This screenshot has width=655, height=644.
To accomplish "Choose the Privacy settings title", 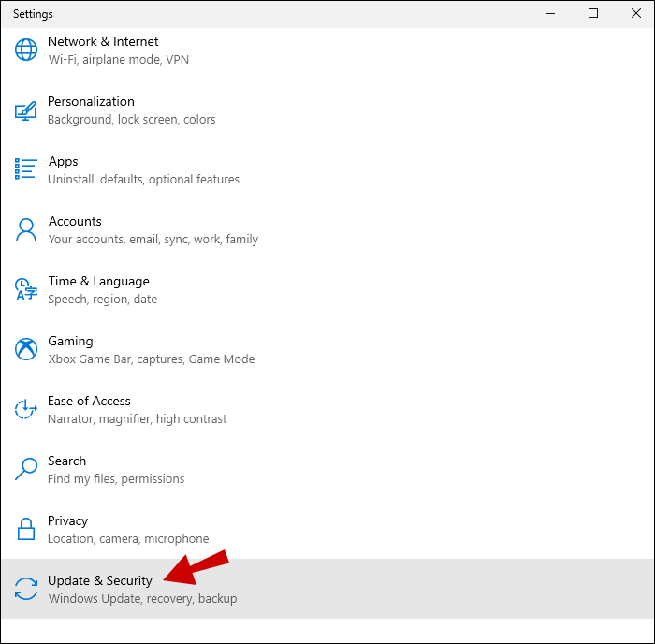I will (67, 520).
